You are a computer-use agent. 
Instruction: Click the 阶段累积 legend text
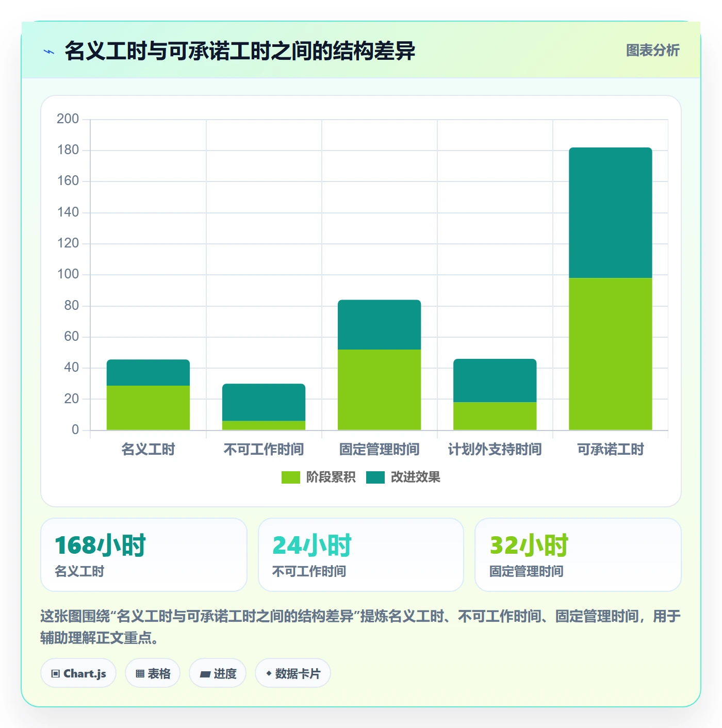331,477
